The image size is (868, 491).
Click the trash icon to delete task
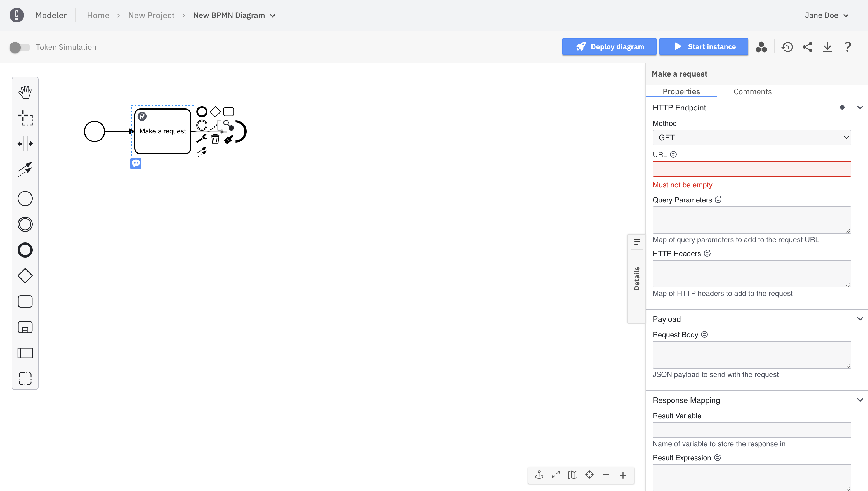tap(215, 139)
